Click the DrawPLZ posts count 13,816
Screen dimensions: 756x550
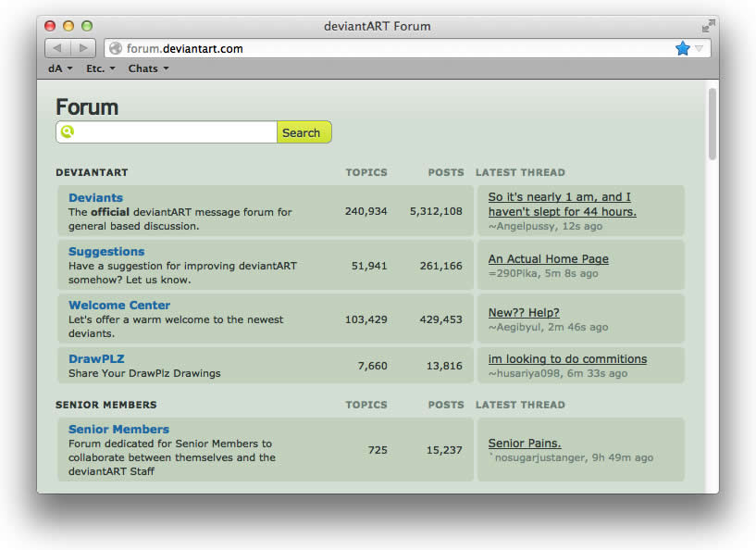(444, 366)
